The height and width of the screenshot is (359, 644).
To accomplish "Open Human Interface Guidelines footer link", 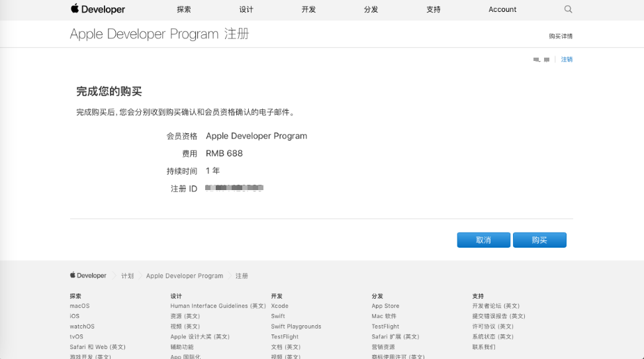I will pos(218,306).
